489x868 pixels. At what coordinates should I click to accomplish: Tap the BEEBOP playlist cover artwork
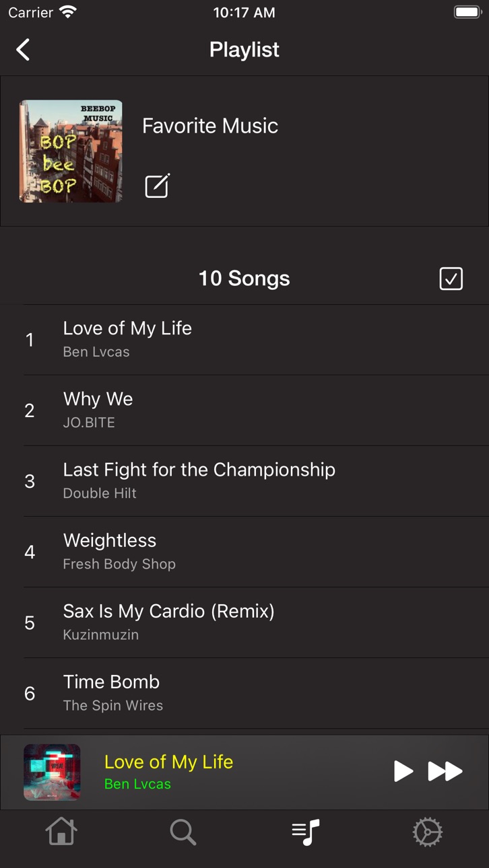pyautogui.click(x=71, y=151)
